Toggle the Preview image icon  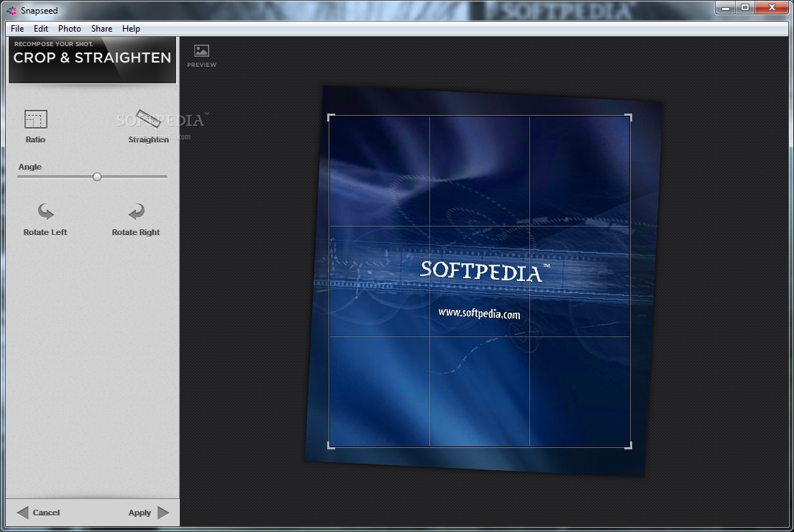tap(201, 50)
